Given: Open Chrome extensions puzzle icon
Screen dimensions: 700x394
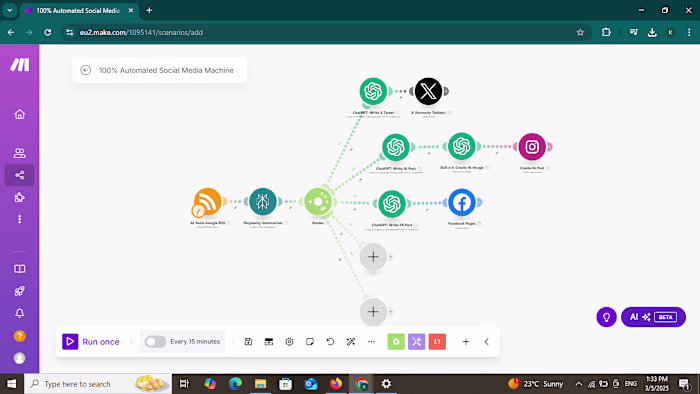Looking at the screenshot, I should click(x=606, y=32).
